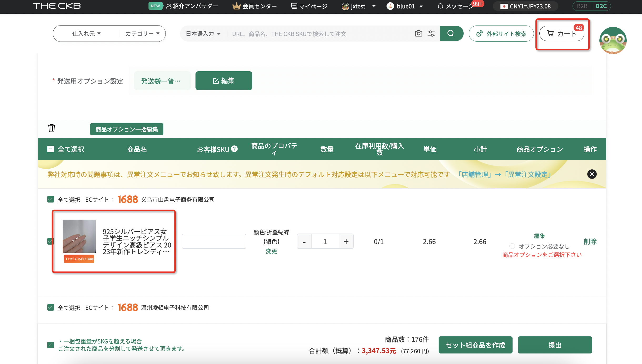This screenshot has height=364, width=642.
Task: Toggle the 5KG split shipment checkbox
Action: (51, 345)
